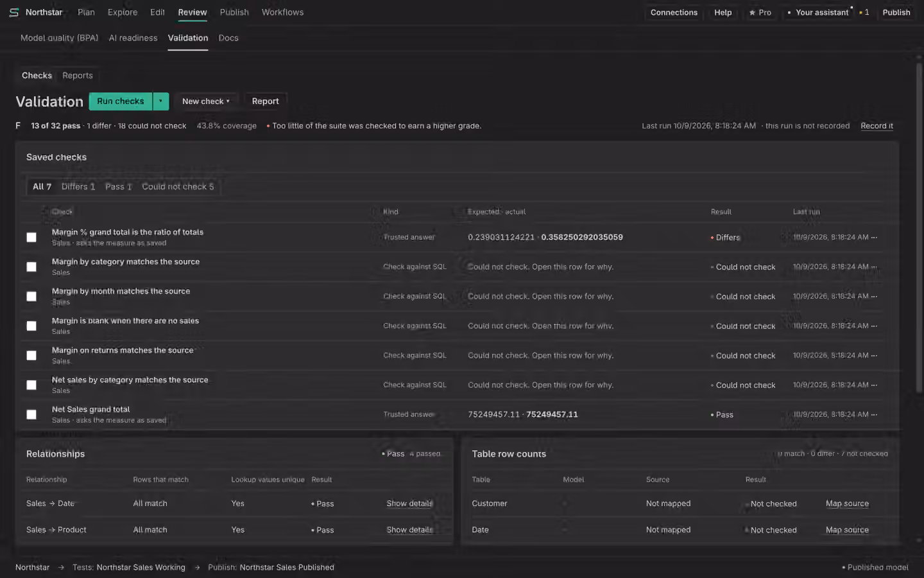Switch to the Docs tab

pos(228,38)
